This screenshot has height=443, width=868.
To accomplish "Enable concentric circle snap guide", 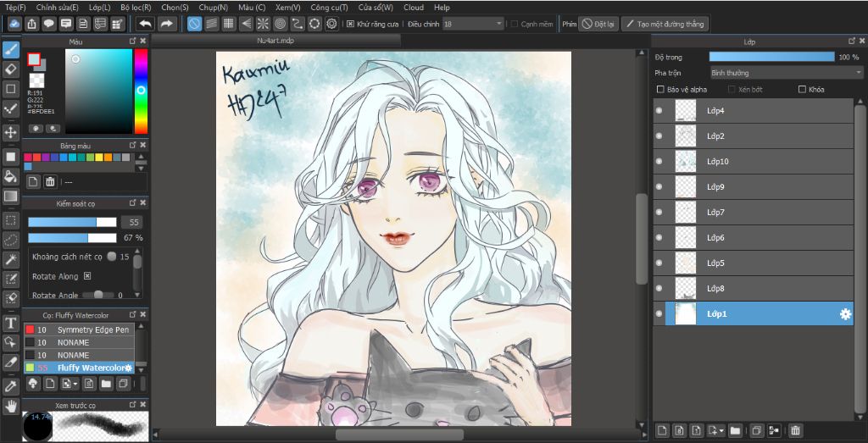I will 280,24.
